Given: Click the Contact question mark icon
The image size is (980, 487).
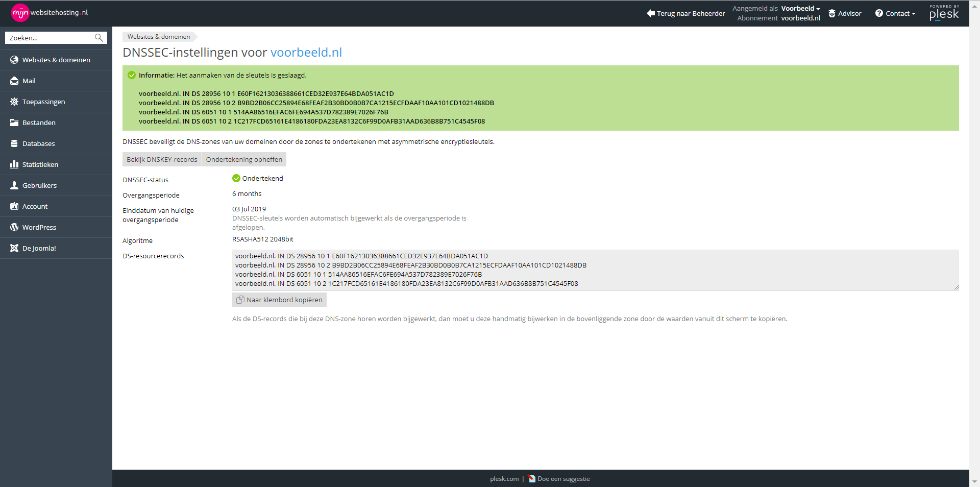Looking at the screenshot, I should (879, 13).
